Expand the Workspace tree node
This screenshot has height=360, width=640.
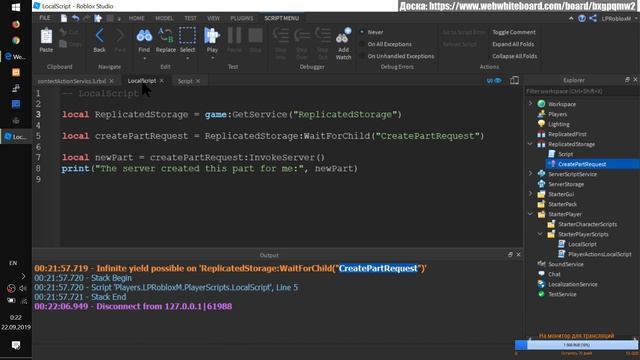pos(530,104)
